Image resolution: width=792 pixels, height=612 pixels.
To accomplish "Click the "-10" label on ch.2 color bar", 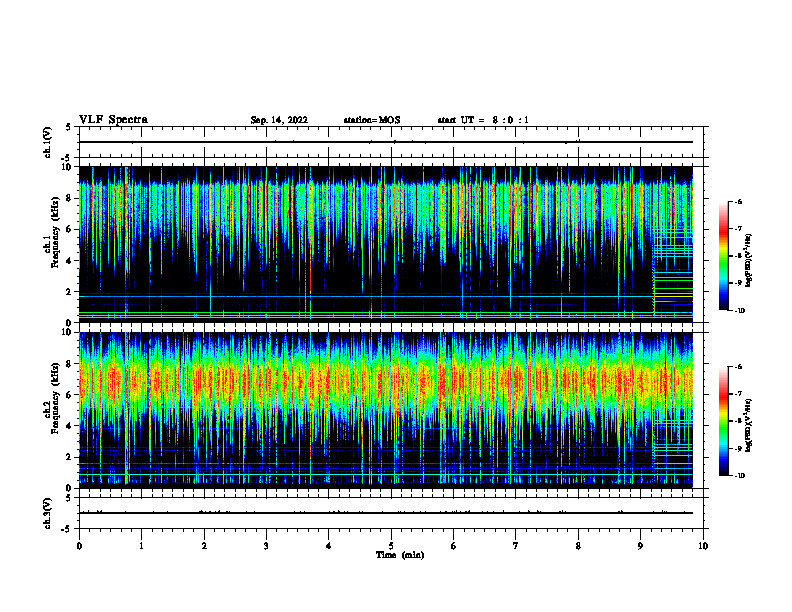I will pyautogui.click(x=739, y=476).
